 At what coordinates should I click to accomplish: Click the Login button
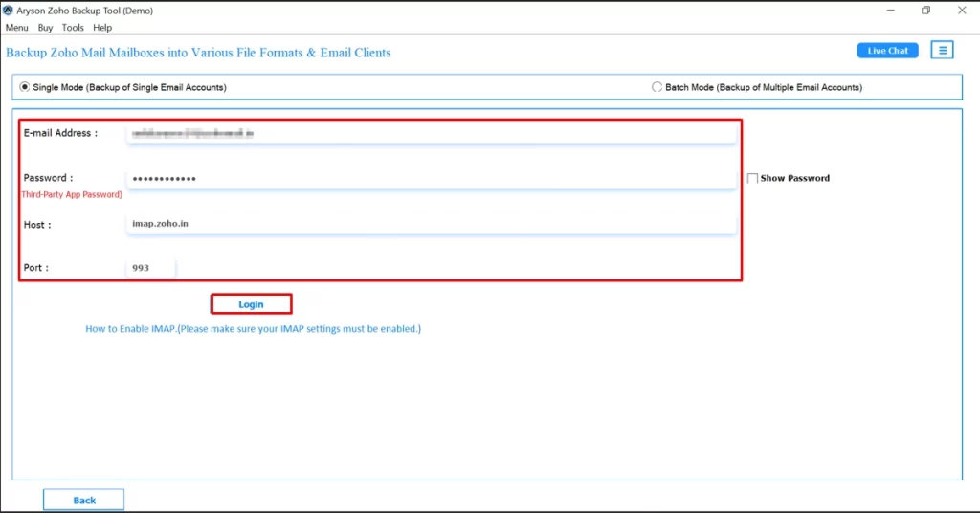pos(252,304)
